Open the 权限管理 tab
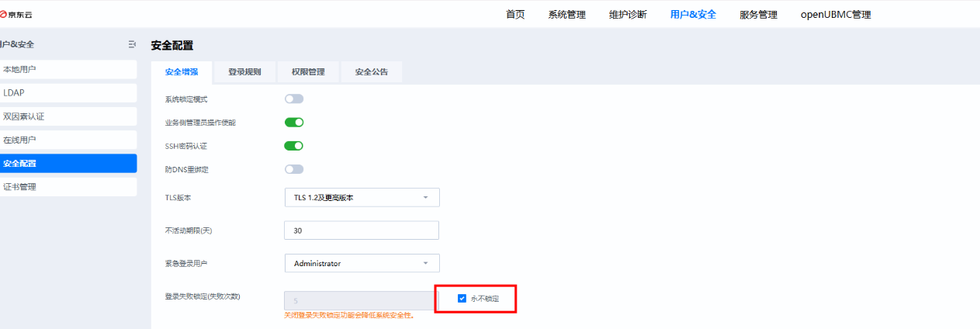 coord(308,72)
